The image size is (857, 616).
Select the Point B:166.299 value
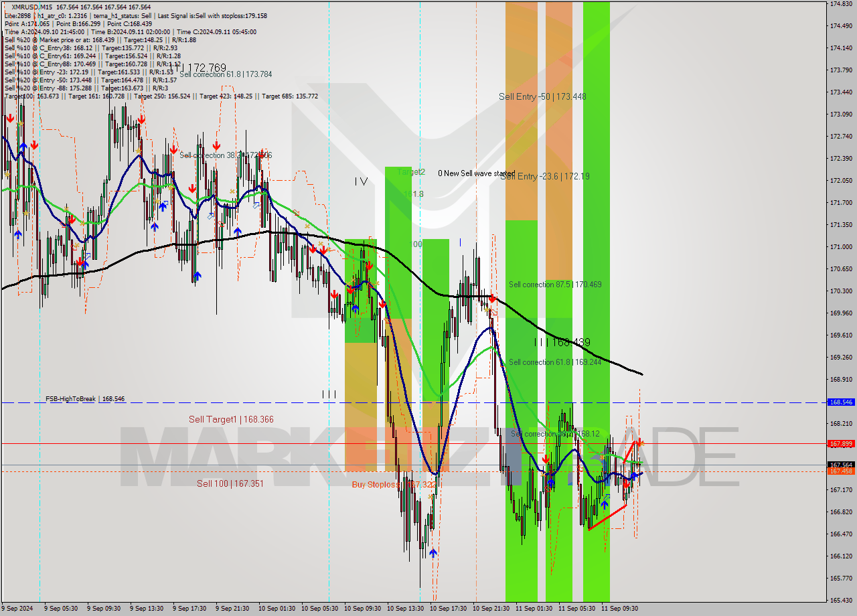pyautogui.click(x=78, y=23)
